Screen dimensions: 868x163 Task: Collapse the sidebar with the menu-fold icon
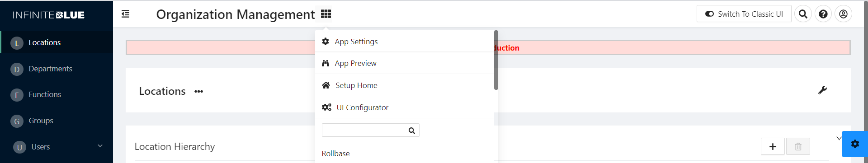click(x=126, y=14)
